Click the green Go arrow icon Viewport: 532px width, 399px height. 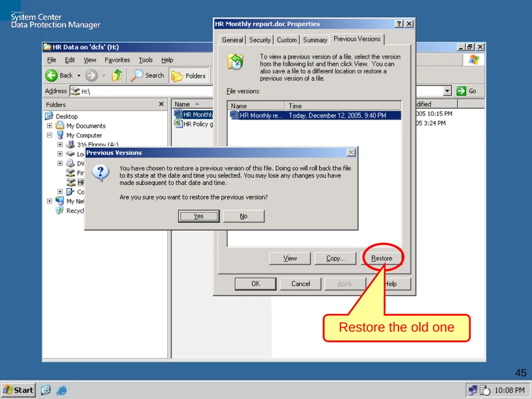pos(461,91)
